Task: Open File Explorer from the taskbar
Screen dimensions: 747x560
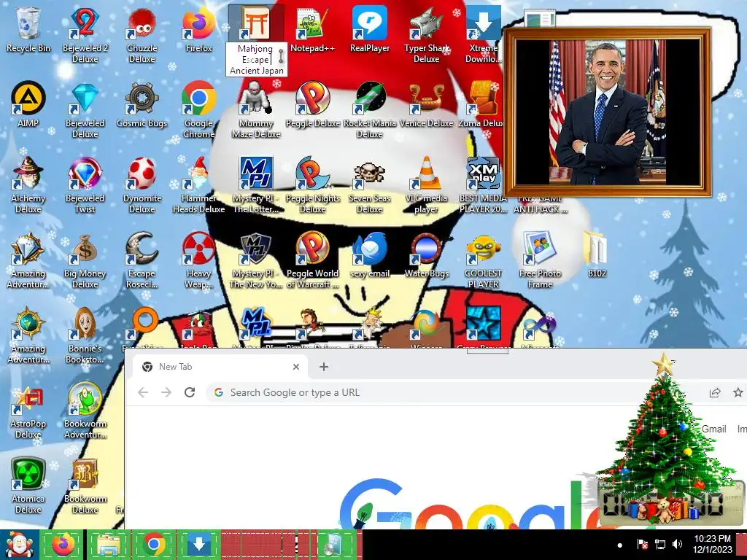Action: [108, 544]
